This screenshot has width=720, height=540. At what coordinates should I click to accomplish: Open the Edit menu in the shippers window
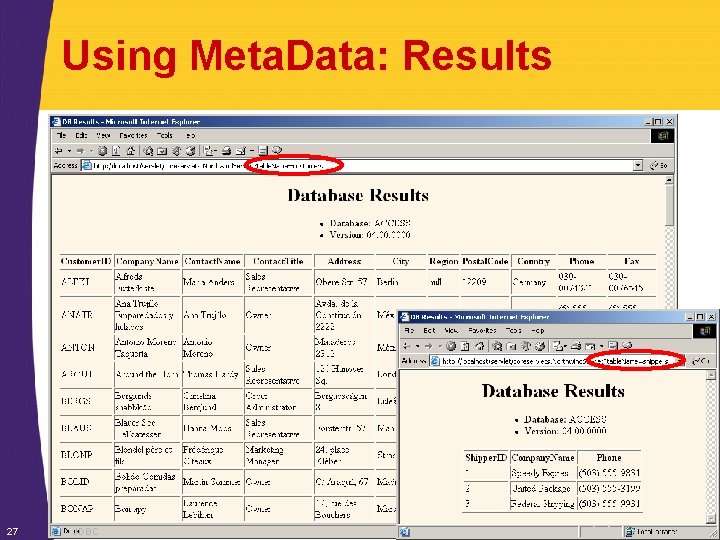429,330
